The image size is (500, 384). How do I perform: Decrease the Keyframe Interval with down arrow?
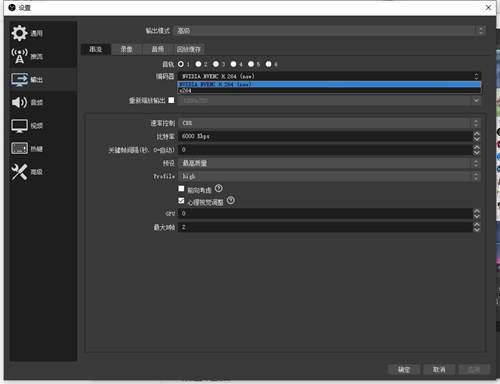(x=477, y=152)
